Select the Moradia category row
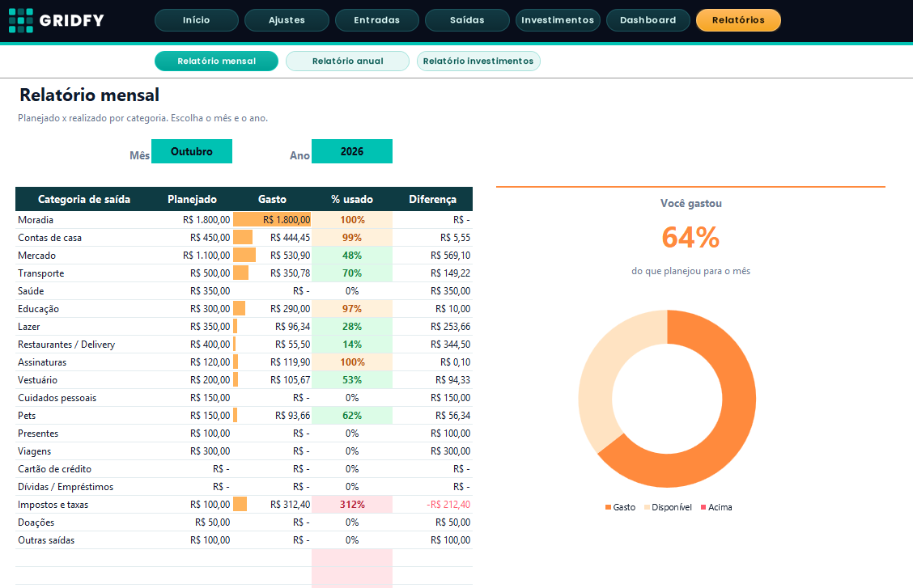 (x=244, y=220)
